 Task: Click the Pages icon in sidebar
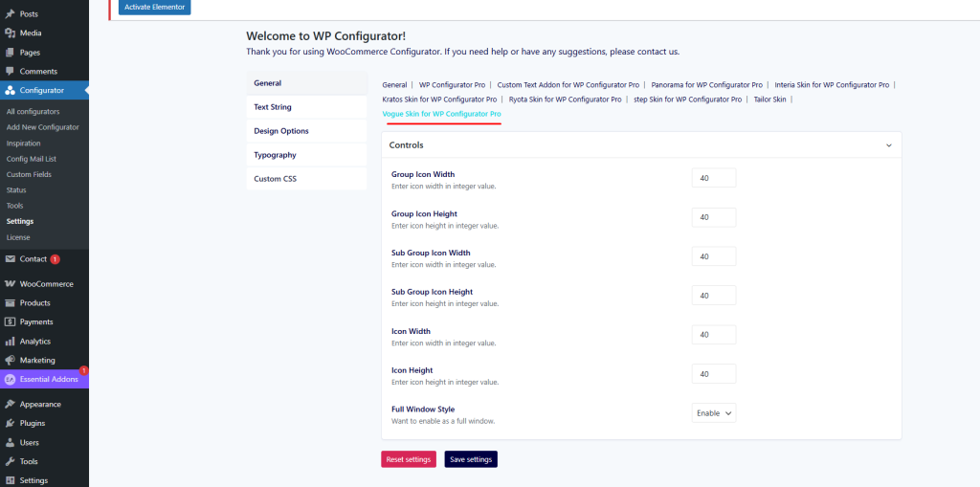point(10,53)
